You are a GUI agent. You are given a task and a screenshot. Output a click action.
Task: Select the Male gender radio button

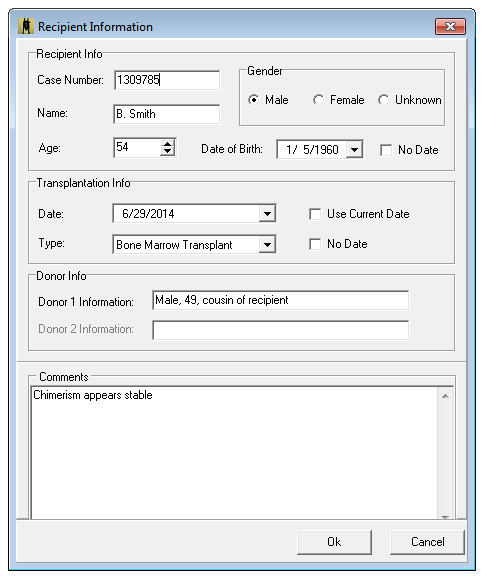254,100
